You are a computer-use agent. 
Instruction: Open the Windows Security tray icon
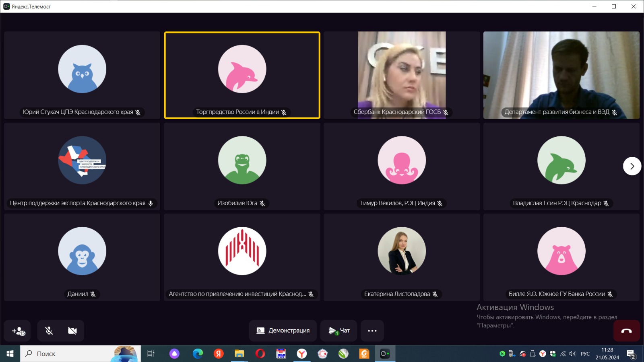(553, 354)
